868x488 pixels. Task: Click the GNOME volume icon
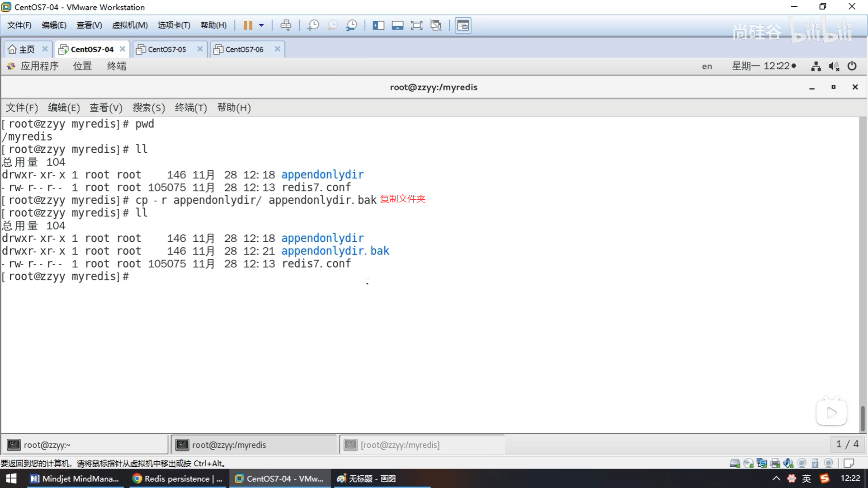tap(834, 66)
